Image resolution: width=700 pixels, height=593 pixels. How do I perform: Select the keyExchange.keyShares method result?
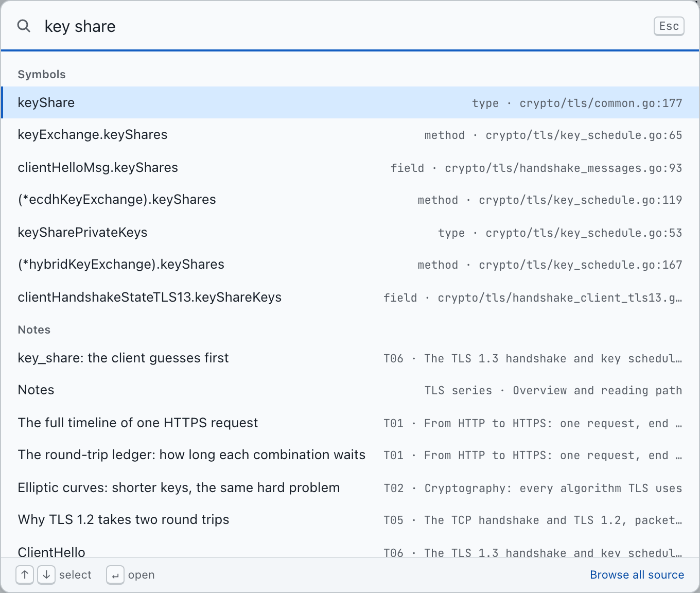(350, 135)
